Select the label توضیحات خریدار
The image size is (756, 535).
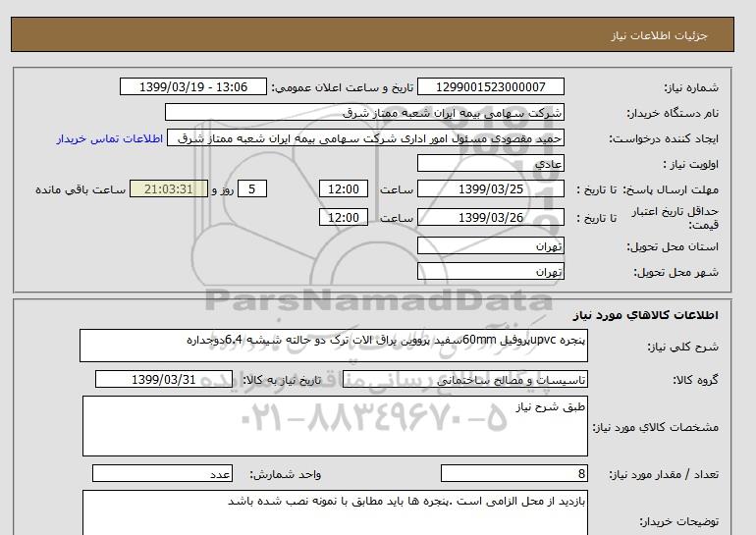[678, 522]
